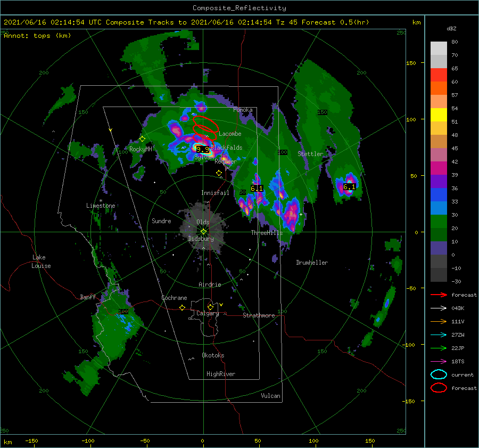Click the Okotoks label
Viewport: 479px width, 448px height.
(213, 355)
